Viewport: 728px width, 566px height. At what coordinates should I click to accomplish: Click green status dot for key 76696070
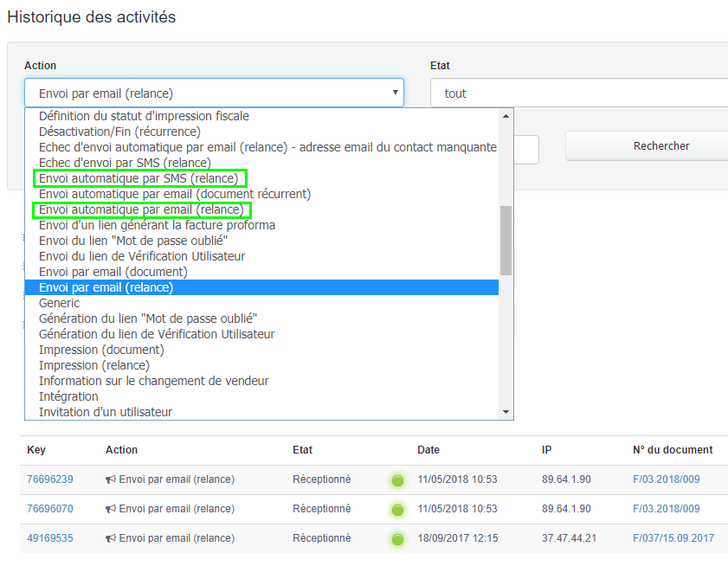pos(397,510)
